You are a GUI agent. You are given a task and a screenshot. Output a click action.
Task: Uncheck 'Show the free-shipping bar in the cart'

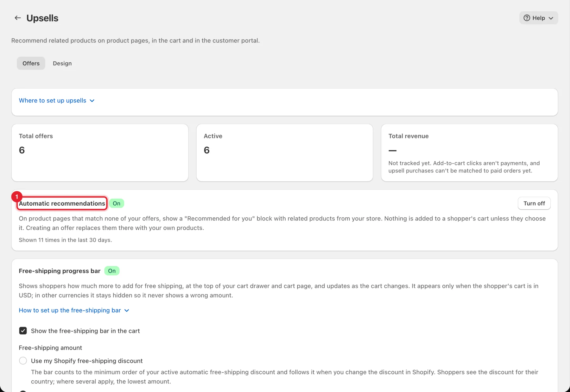coord(23,331)
